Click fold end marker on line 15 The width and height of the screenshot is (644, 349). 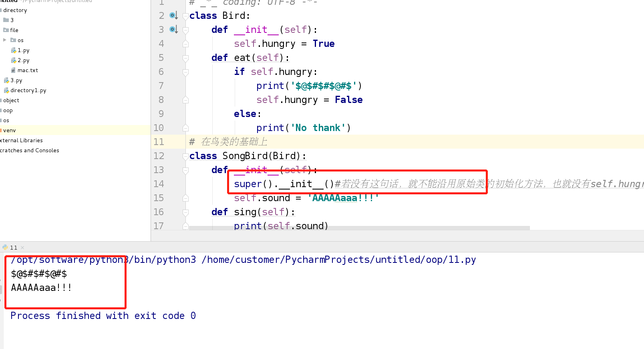tap(185, 198)
